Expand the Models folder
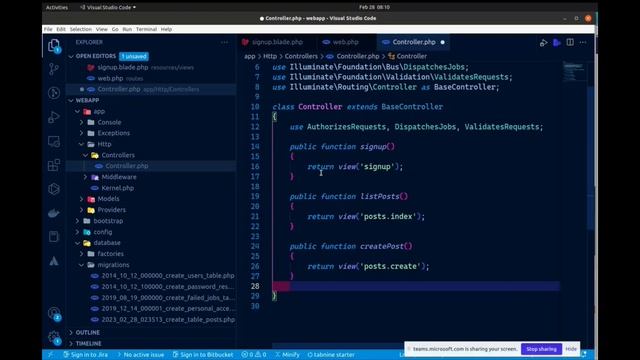This screenshot has height=360, width=640. point(82,199)
